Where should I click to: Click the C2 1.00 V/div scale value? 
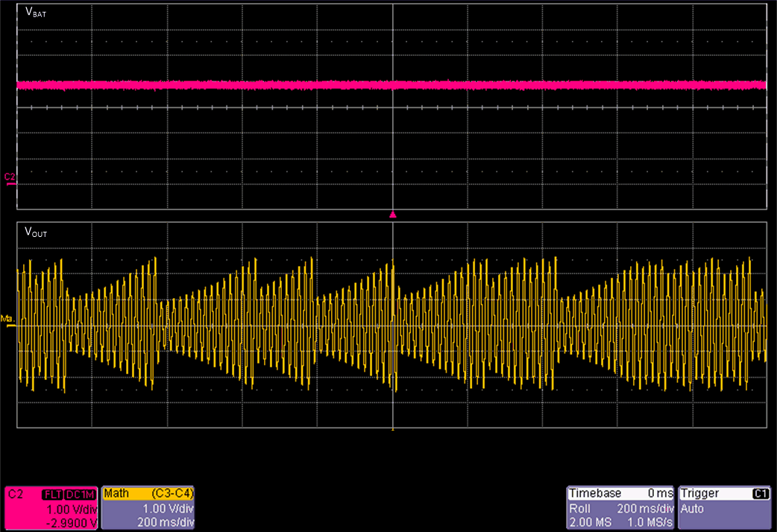pyautogui.click(x=70, y=509)
